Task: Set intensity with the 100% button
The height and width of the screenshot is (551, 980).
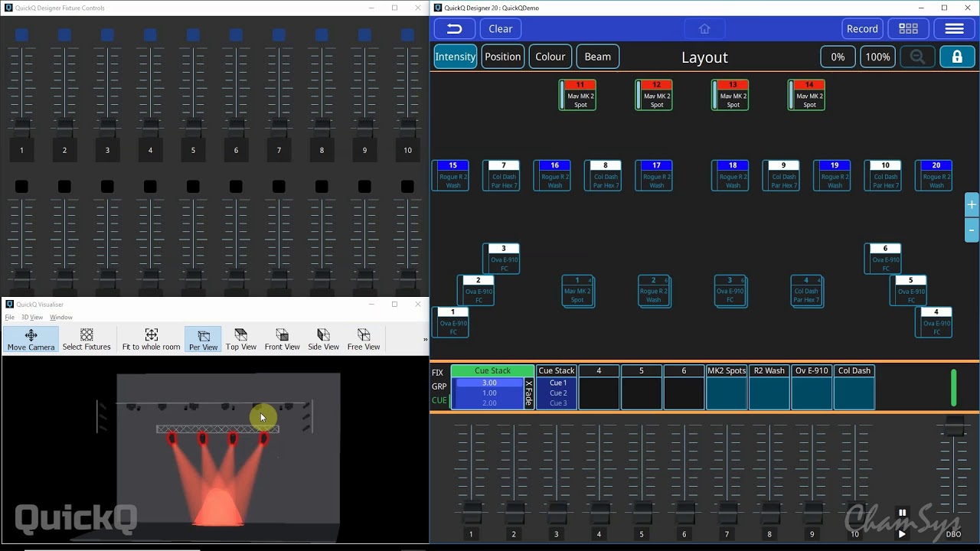Action: 877,57
